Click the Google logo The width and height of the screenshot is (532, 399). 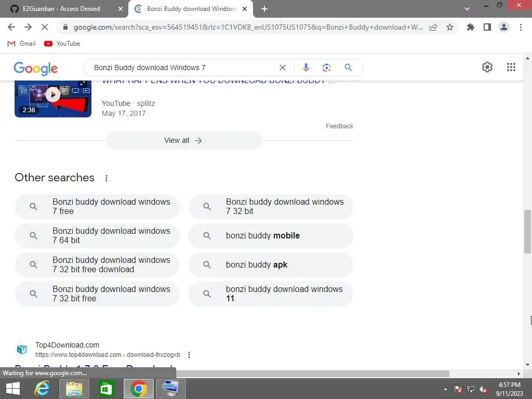36,68
